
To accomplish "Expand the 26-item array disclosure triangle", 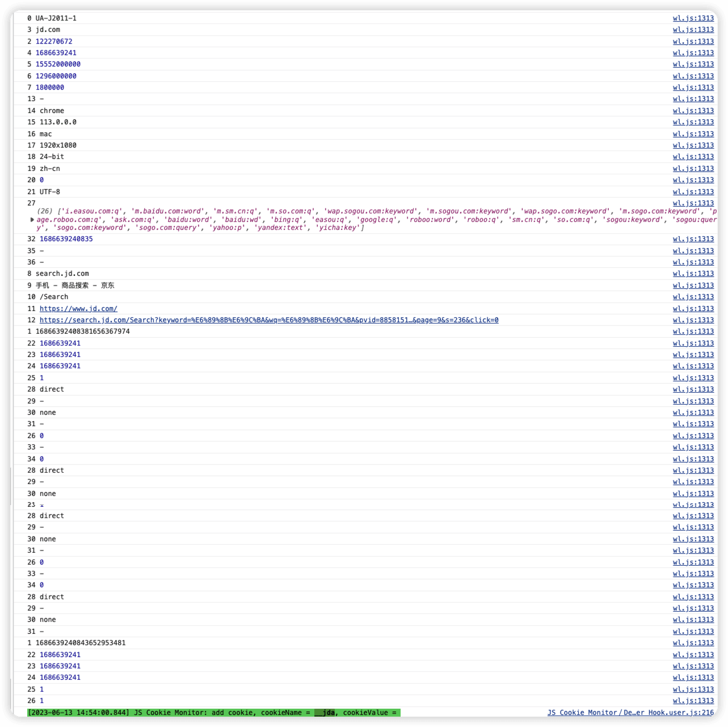I will [x=32, y=220].
